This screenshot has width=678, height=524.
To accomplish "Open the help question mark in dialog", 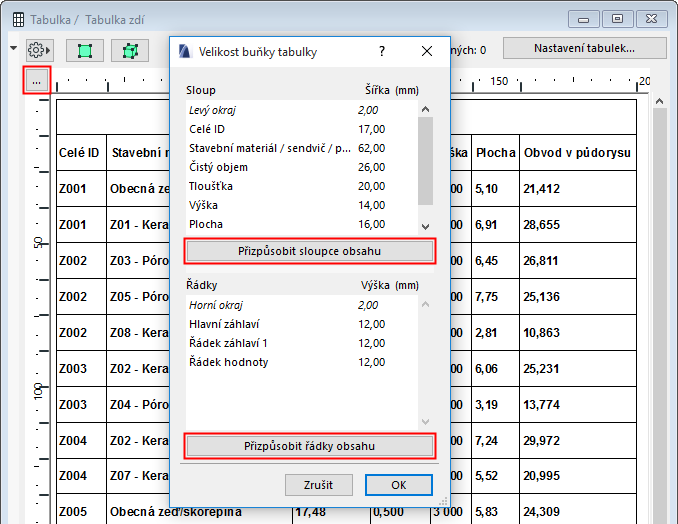I will coord(381,52).
